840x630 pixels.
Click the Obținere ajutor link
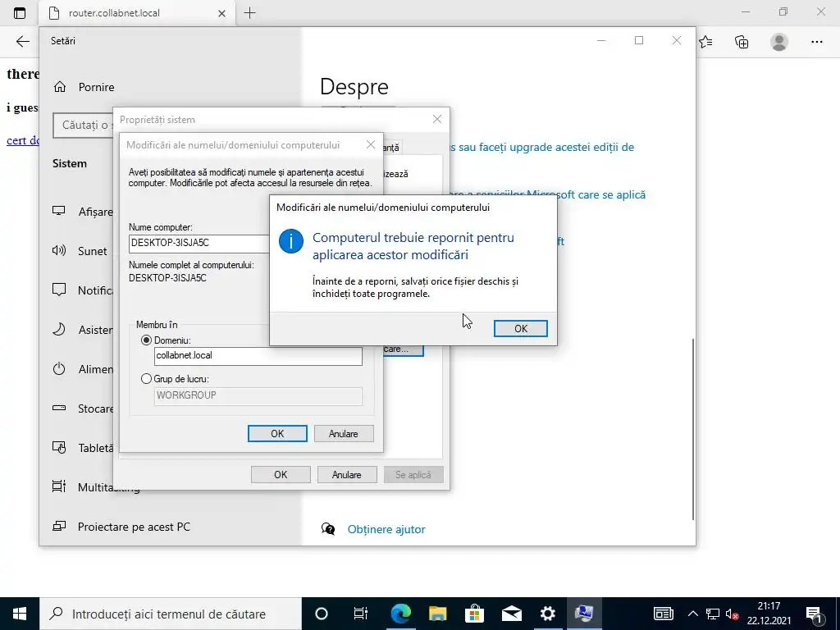click(386, 529)
